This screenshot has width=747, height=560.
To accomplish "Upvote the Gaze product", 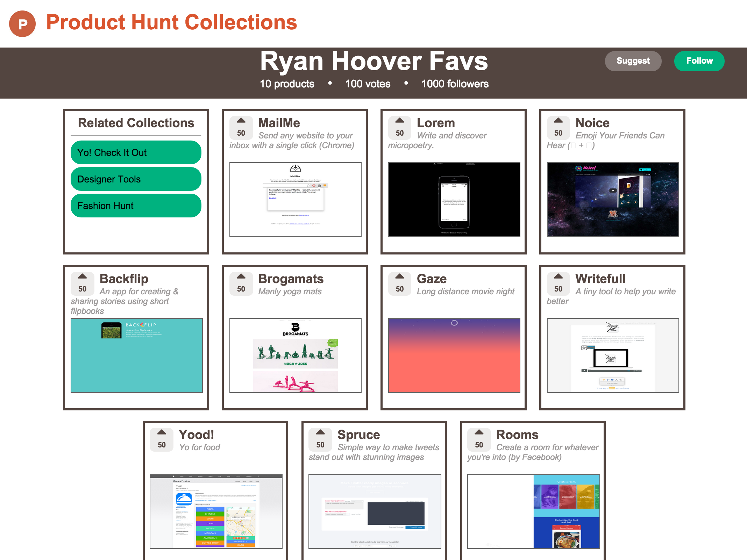I will click(400, 283).
